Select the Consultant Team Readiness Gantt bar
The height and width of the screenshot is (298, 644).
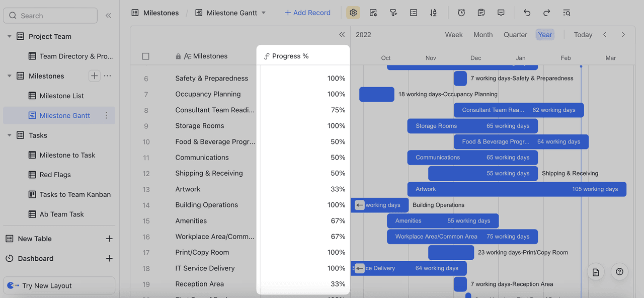pos(519,110)
